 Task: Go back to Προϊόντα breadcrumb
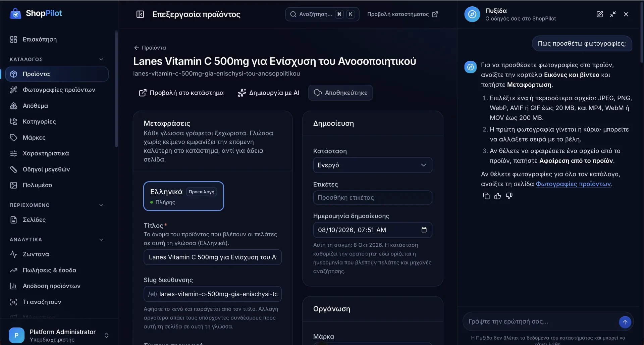click(x=150, y=48)
